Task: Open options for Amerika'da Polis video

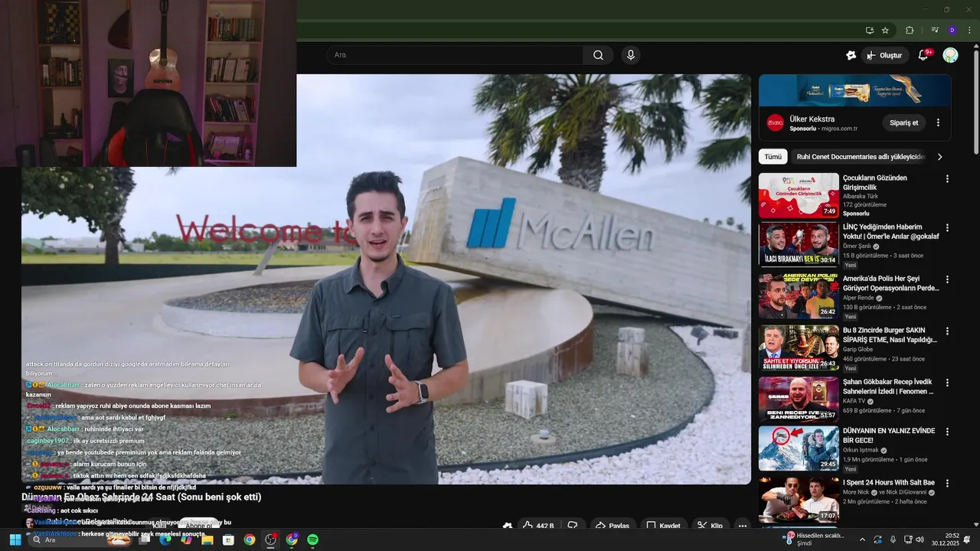Action: pyautogui.click(x=947, y=279)
